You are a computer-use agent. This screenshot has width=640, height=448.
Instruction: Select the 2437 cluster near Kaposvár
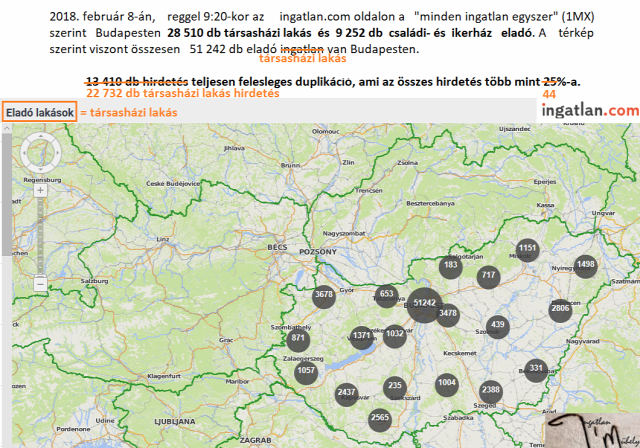(x=346, y=394)
